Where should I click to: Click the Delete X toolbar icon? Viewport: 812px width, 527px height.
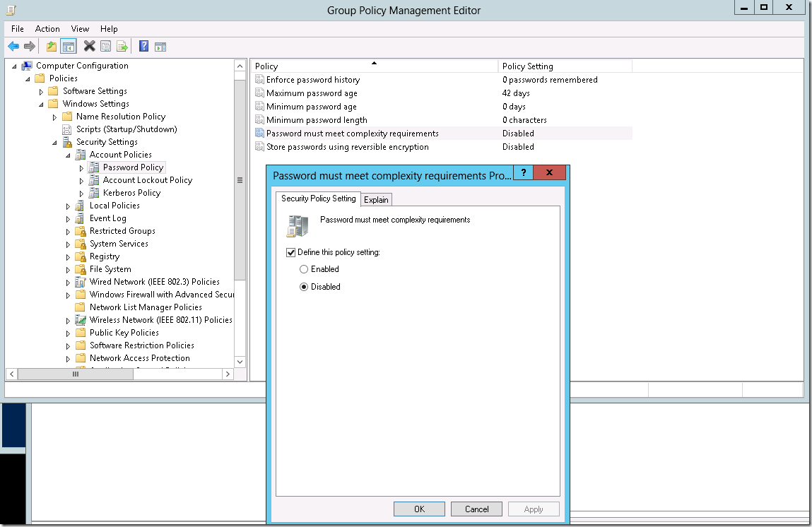point(90,47)
